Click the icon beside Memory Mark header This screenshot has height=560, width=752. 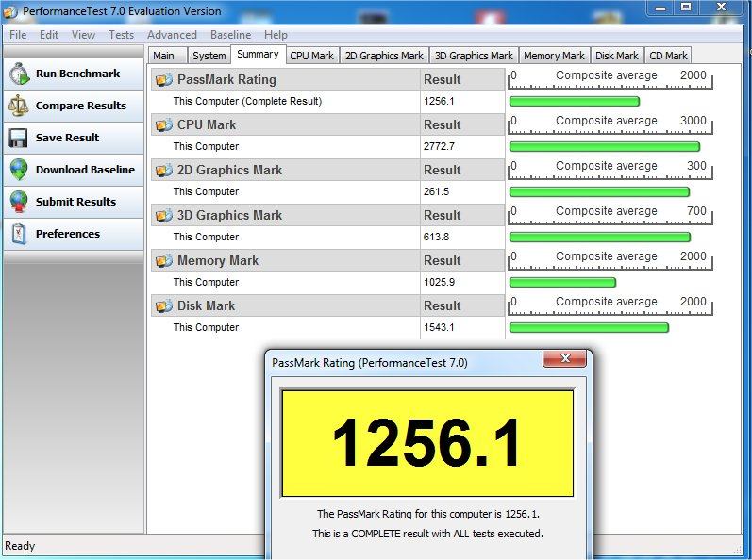pos(164,260)
